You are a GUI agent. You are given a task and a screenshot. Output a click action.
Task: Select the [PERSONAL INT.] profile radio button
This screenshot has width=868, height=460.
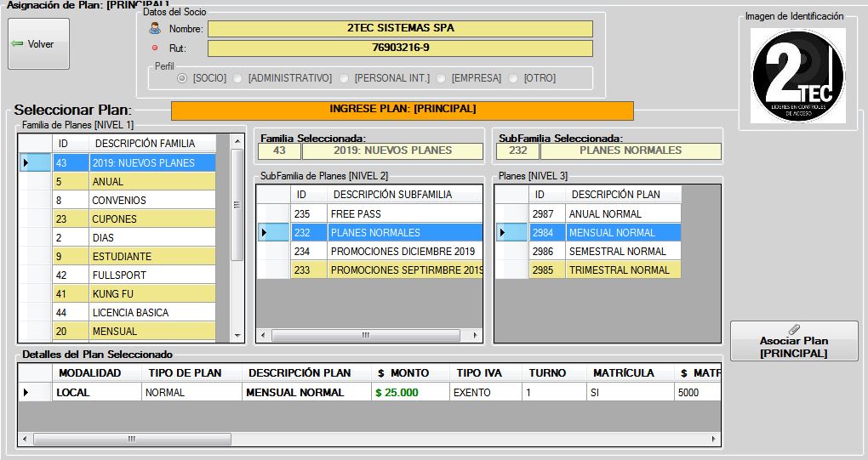[344, 78]
